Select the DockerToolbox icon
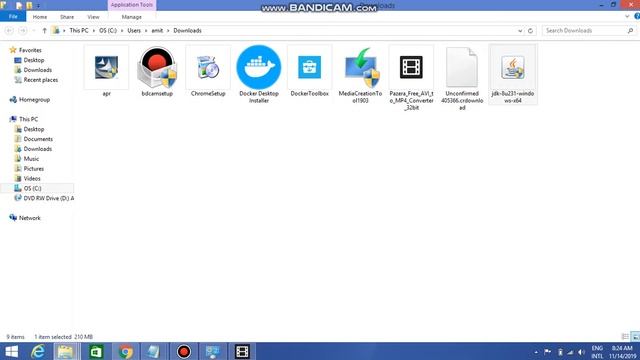This screenshot has width=640, height=360. point(309,68)
